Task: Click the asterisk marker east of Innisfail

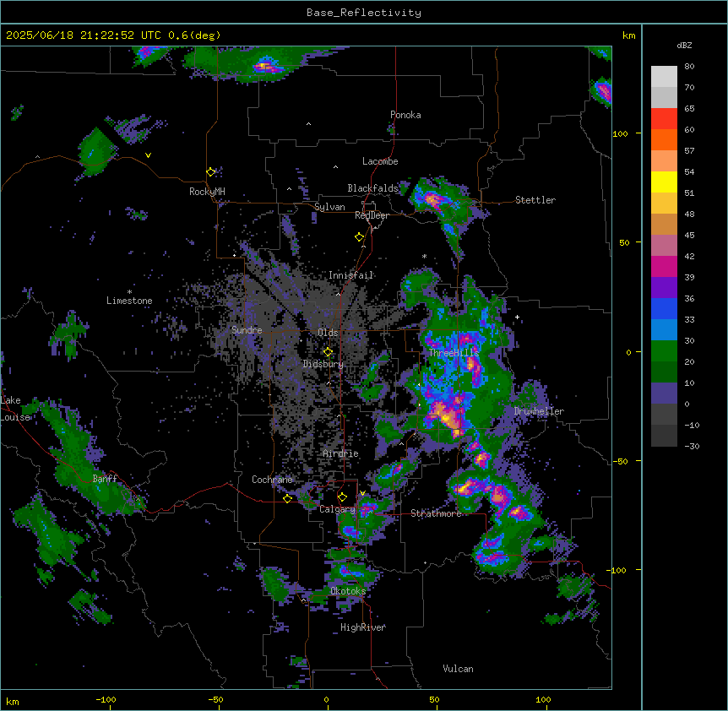Action: click(x=424, y=256)
